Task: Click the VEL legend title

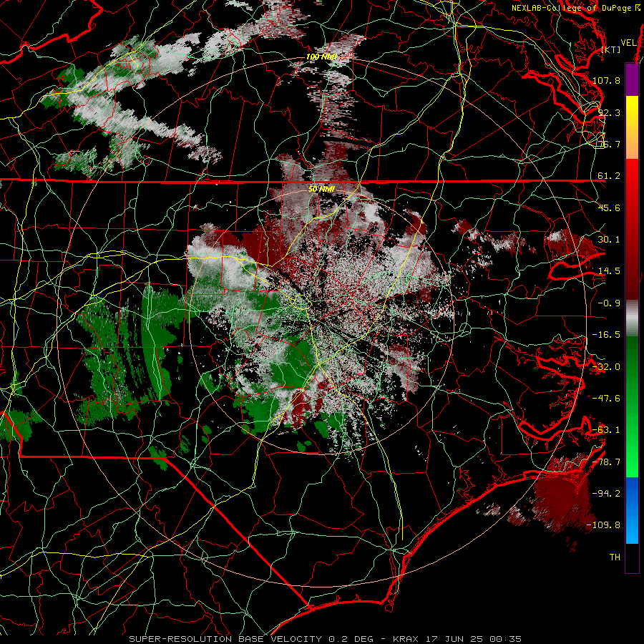Action: pos(628,43)
